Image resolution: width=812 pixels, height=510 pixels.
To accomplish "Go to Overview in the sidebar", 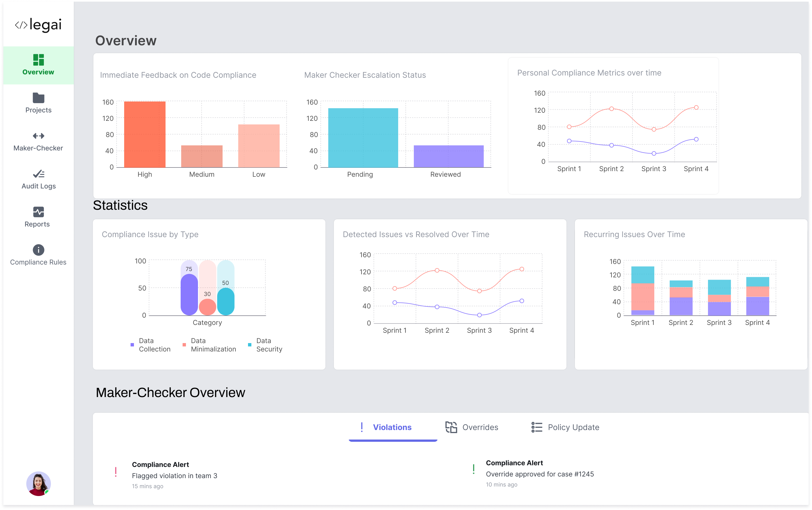I will 38,65.
